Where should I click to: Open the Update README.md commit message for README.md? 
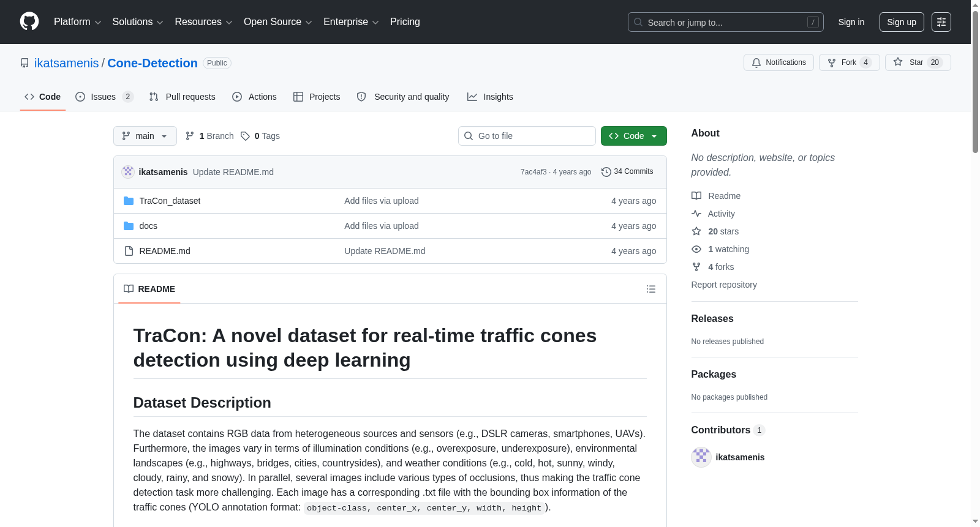click(385, 251)
